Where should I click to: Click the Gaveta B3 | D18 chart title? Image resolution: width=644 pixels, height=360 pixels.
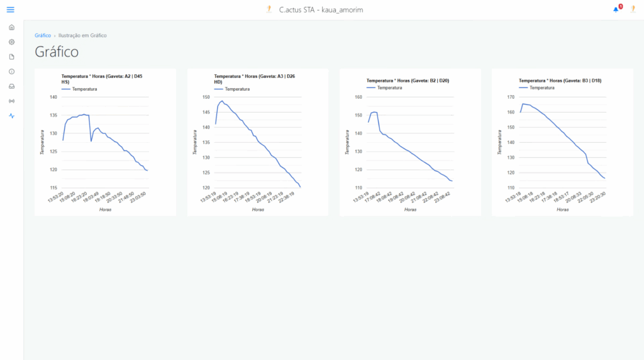click(x=560, y=81)
